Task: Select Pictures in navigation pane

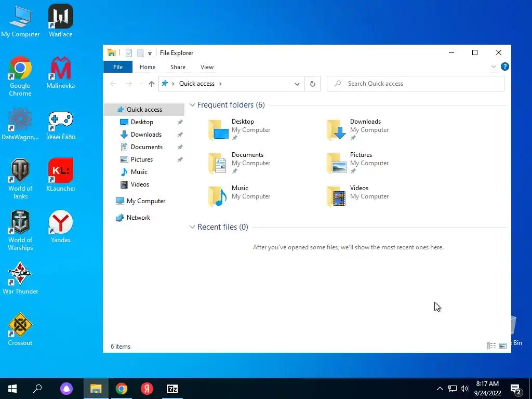Action: (x=144, y=159)
